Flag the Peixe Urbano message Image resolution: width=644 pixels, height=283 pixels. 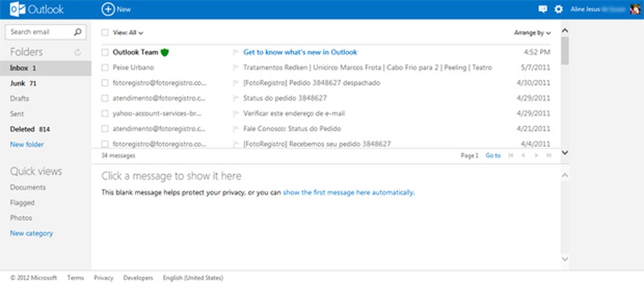coord(236,67)
